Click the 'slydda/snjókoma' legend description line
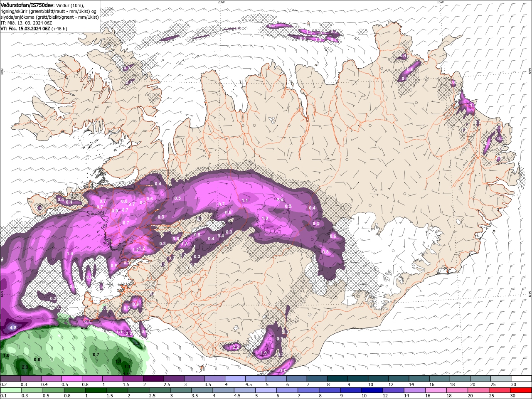532x399 pixels. 49,17
